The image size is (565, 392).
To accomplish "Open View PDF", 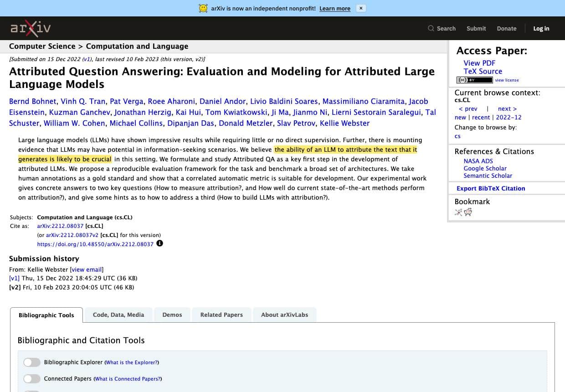I will coord(479,63).
